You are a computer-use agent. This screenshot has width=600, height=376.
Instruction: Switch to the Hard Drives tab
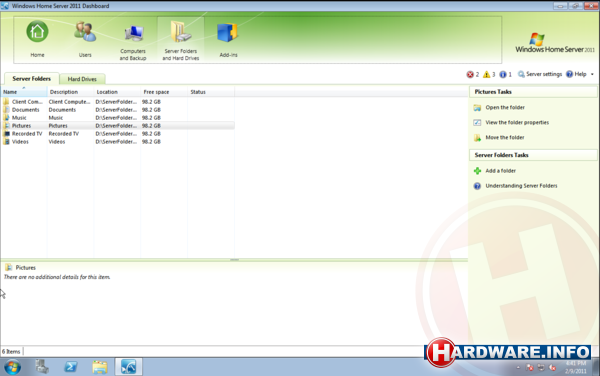(82, 79)
